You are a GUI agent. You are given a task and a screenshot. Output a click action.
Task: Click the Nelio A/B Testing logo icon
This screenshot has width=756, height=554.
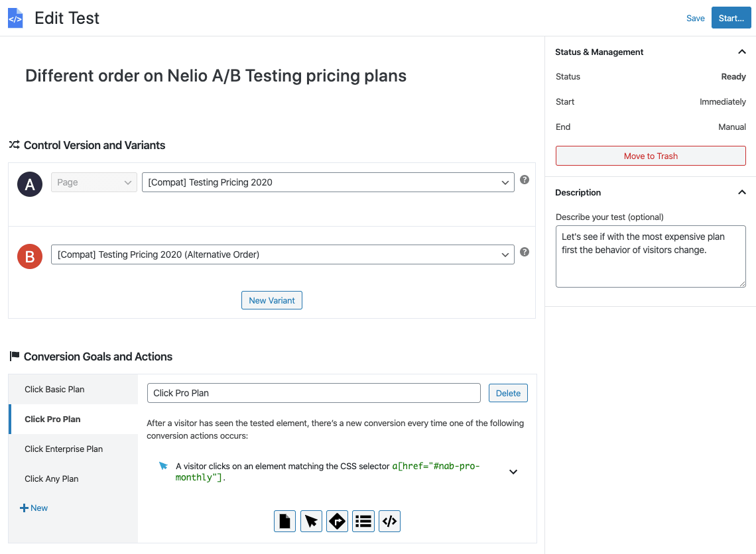pos(17,17)
